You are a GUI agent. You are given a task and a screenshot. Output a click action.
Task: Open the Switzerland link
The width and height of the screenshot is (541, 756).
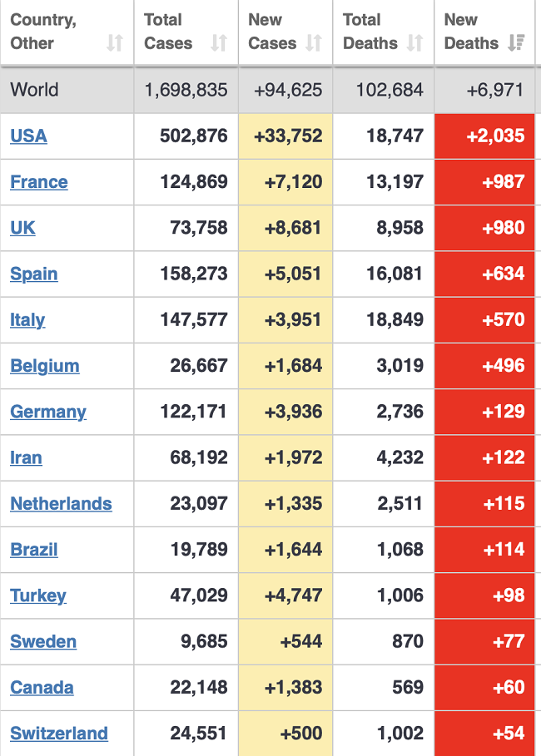pos(59,734)
